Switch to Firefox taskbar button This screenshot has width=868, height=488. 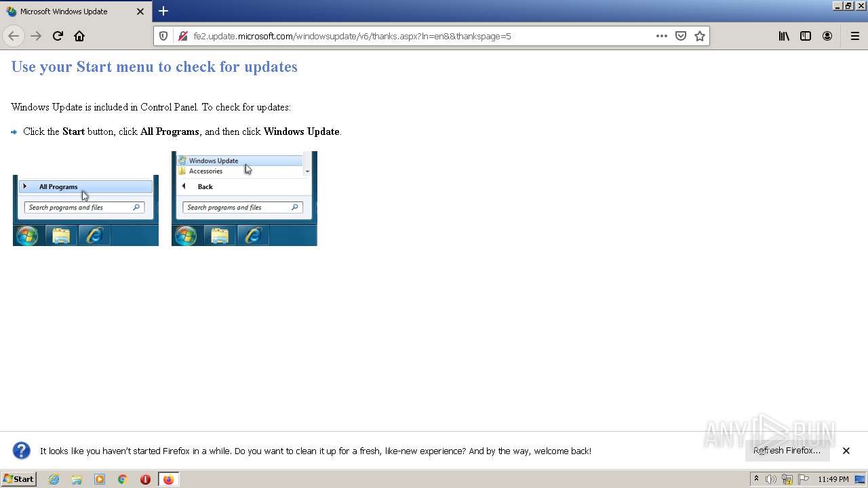point(168,479)
